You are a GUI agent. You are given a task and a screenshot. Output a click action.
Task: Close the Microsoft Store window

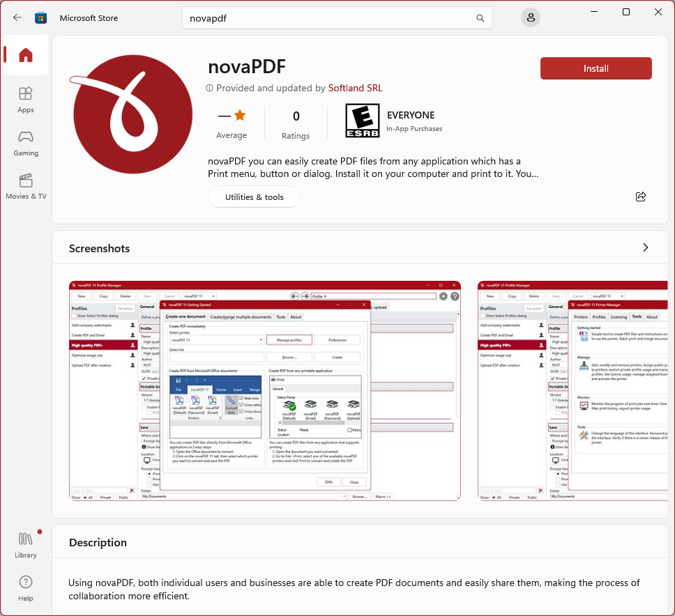(x=658, y=12)
